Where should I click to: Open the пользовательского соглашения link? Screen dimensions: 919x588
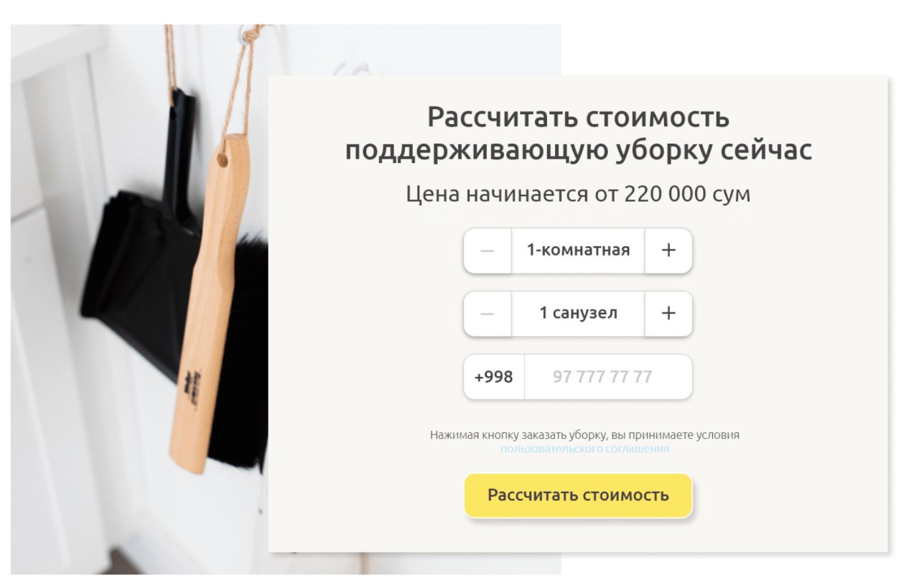click(x=584, y=449)
